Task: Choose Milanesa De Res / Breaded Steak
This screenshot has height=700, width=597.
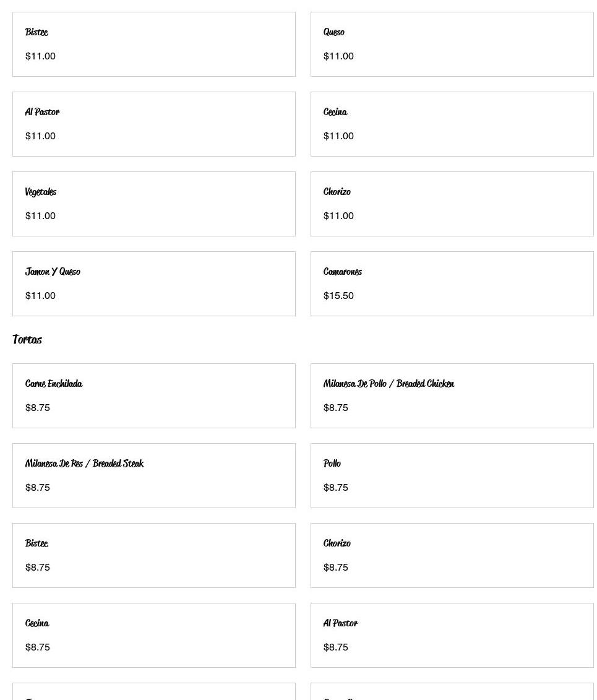Action: tap(153, 475)
